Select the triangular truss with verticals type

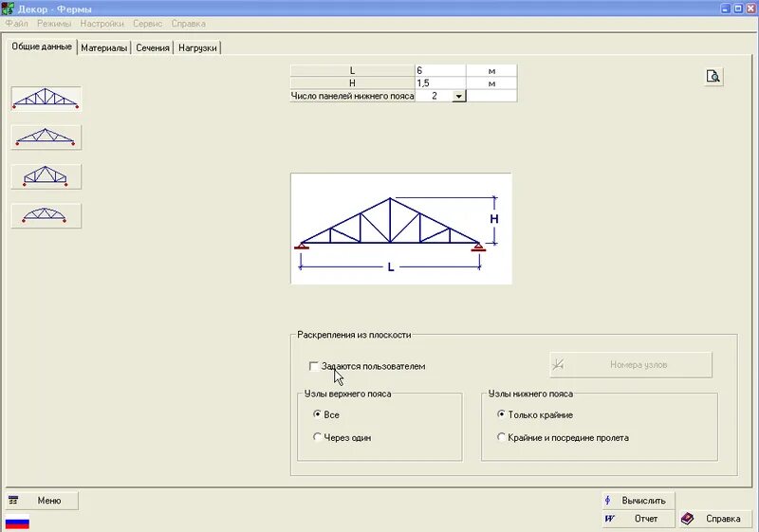pyautogui.click(x=46, y=99)
